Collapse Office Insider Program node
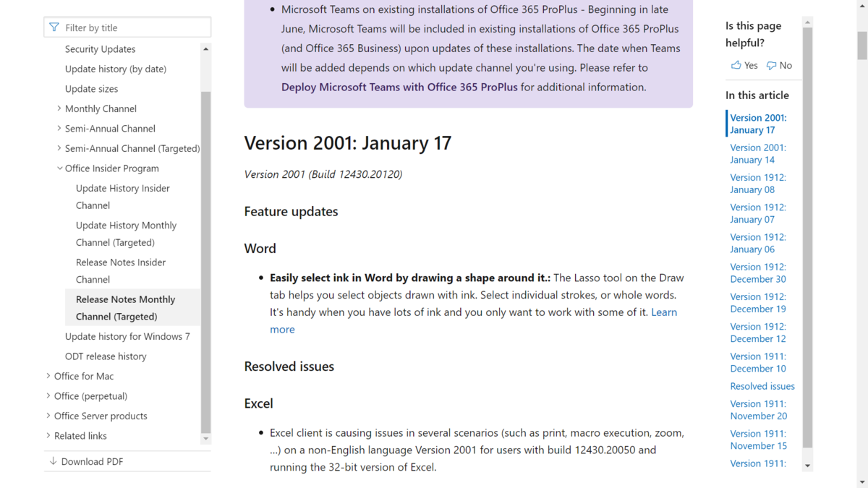Image resolution: width=868 pixels, height=488 pixels. [x=59, y=168]
